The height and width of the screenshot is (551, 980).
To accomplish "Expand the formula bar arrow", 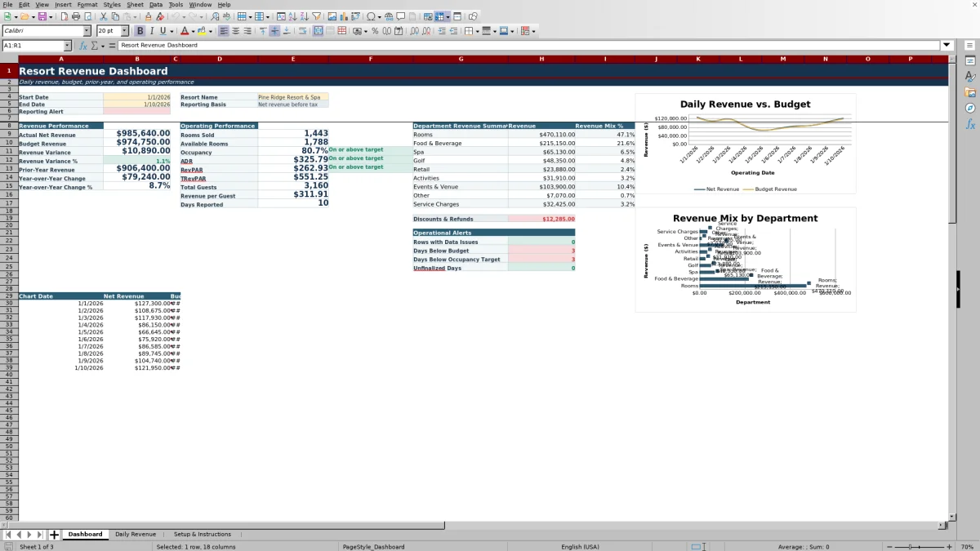I will pyautogui.click(x=947, y=46).
